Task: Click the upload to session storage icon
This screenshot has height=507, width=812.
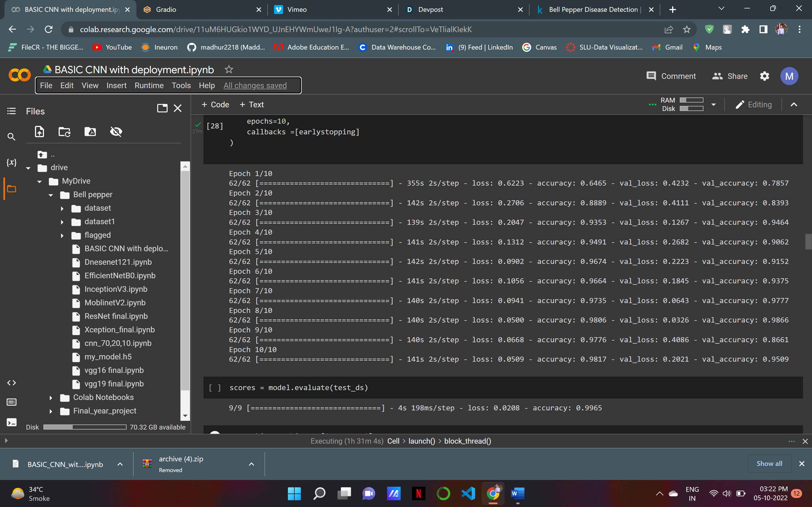Action: click(39, 132)
